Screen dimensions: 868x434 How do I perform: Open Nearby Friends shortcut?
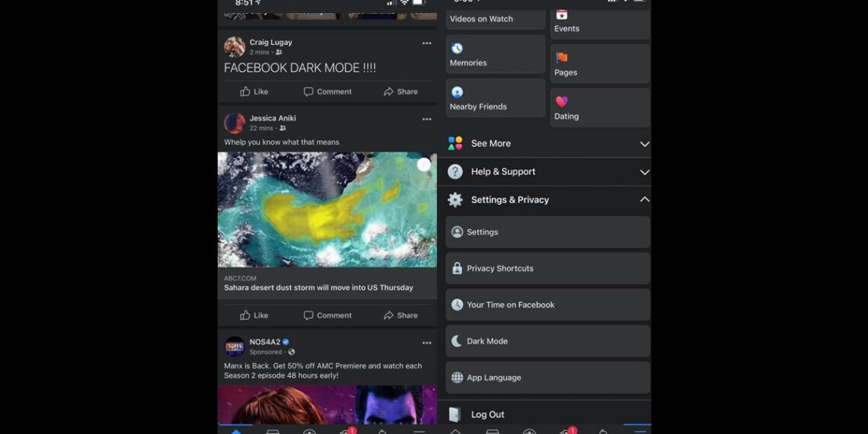coord(495,98)
